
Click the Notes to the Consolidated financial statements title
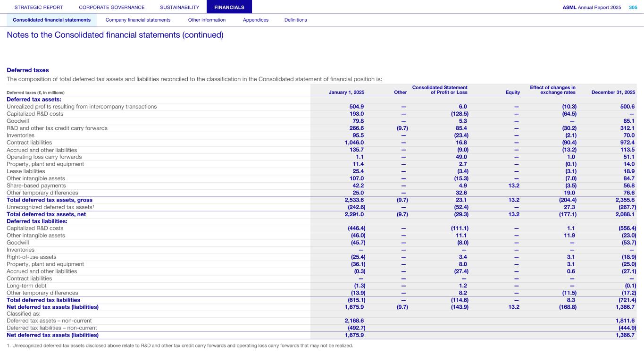point(115,35)
